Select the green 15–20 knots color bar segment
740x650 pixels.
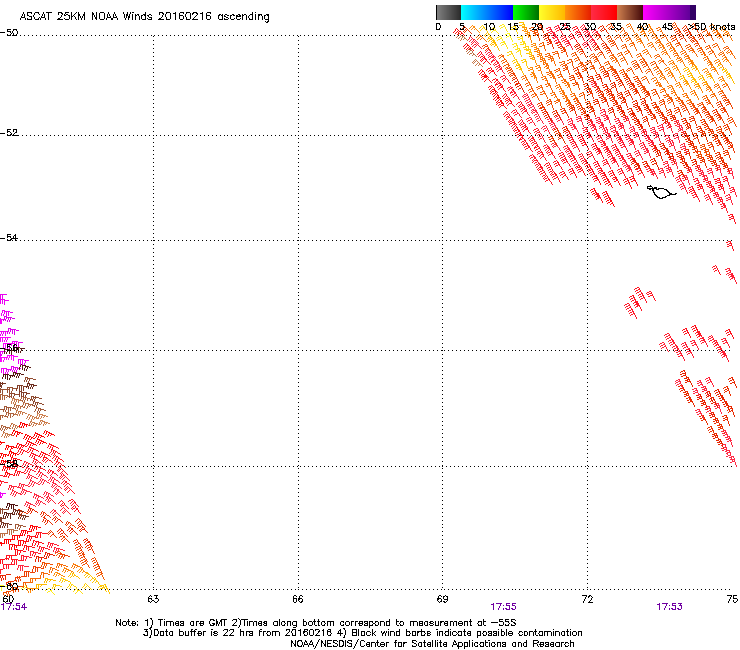coord(526,12)
